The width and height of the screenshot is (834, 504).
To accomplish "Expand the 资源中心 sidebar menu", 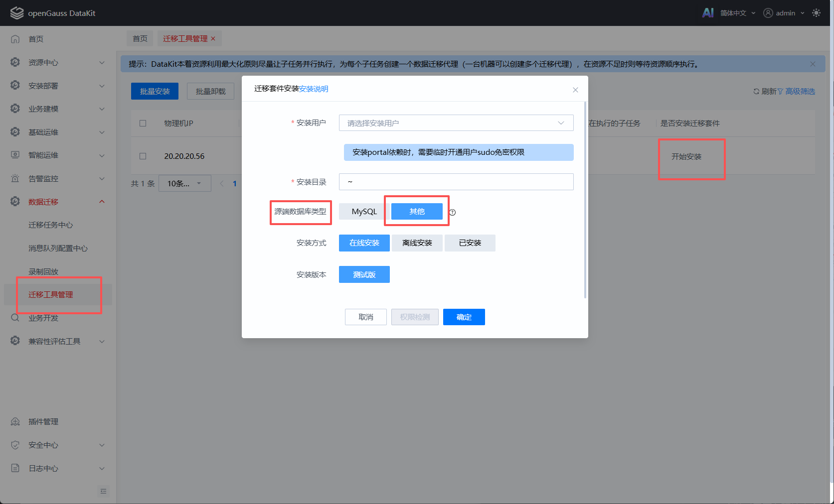I will point(58,62).
